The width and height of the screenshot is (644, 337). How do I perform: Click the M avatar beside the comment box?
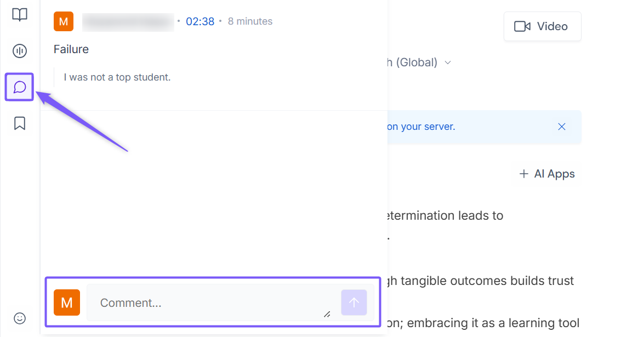tap(67, 302)
